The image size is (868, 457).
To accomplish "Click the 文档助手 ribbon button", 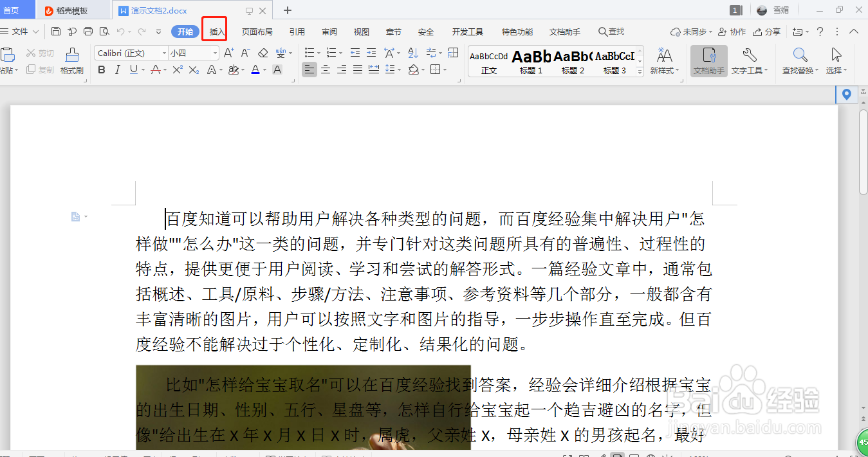I will click(709, 61).
